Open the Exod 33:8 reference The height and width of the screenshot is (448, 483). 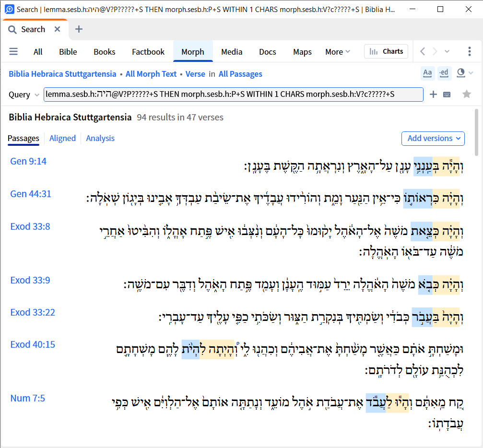[30, 226]
